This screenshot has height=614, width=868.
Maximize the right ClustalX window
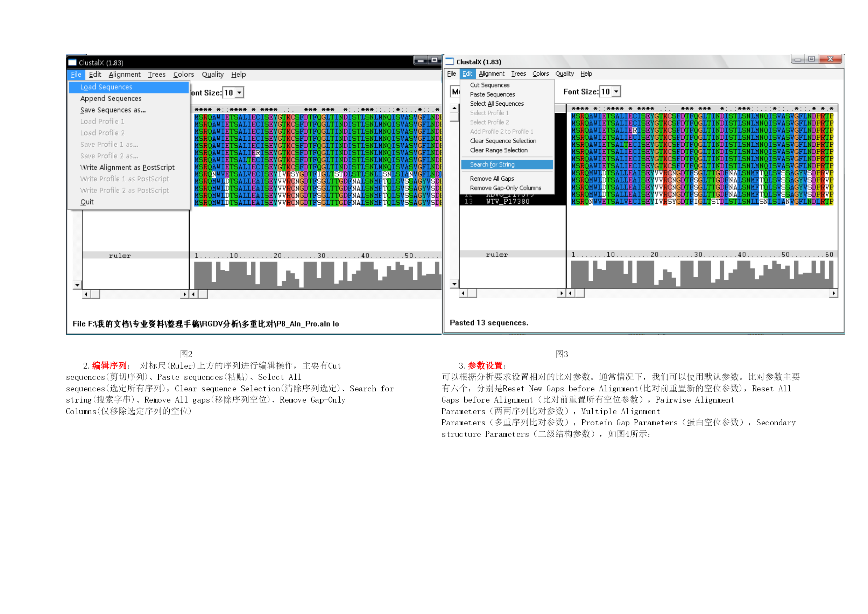pos(811,59)
